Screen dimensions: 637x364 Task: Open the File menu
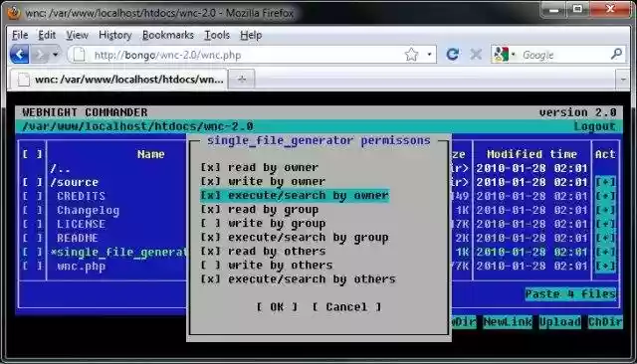click(x=20, y=35)
